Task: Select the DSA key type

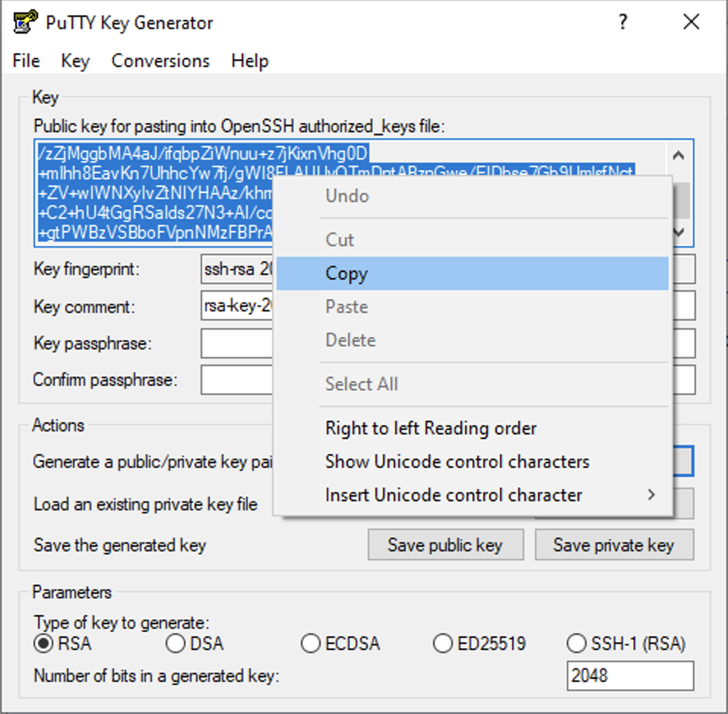Action: pyautogui.click(x=173, y=643)
